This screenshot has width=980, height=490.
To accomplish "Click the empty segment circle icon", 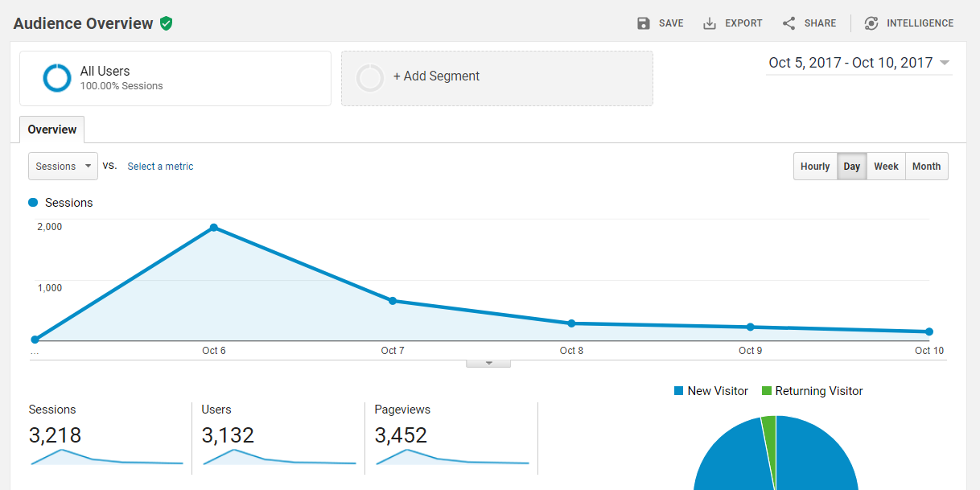I will [x=370, y=78].
